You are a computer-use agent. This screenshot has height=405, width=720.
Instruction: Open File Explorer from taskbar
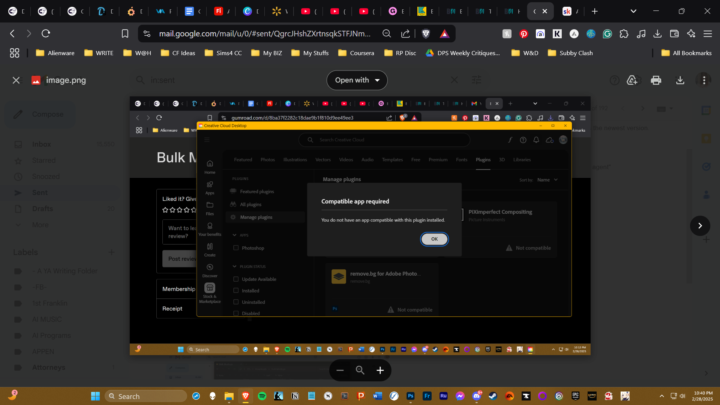click(229, 396)
